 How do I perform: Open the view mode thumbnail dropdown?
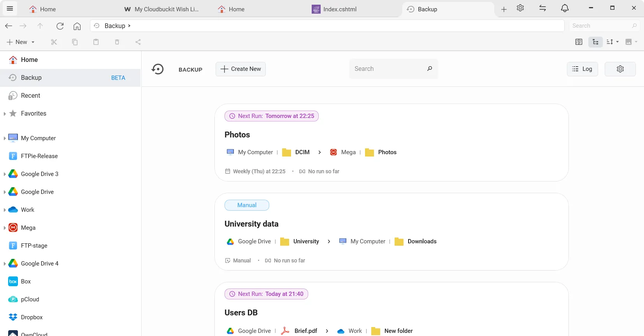[631, 42]
